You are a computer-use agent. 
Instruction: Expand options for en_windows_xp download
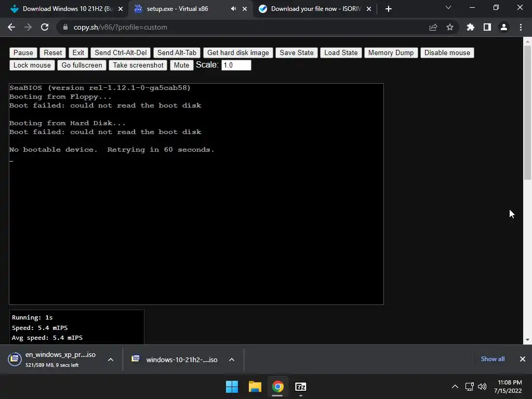pyautogui.click(x=111, y=360)
